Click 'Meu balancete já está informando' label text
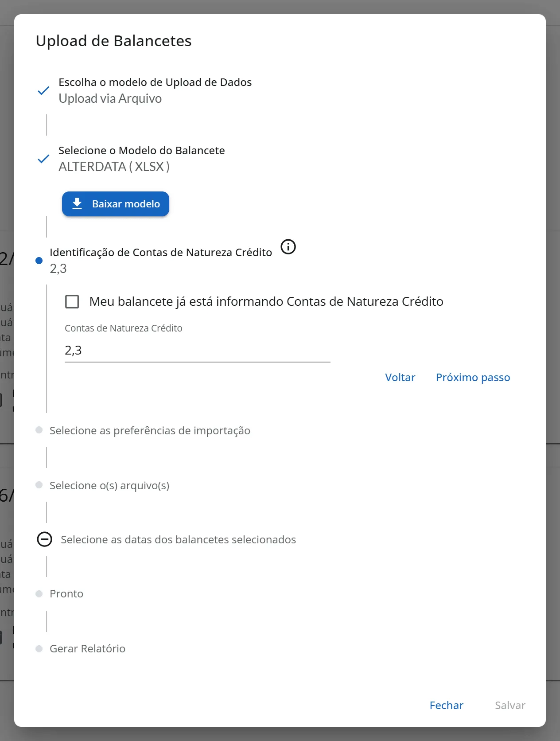The image size is (560, 741). tap(266, 302)
